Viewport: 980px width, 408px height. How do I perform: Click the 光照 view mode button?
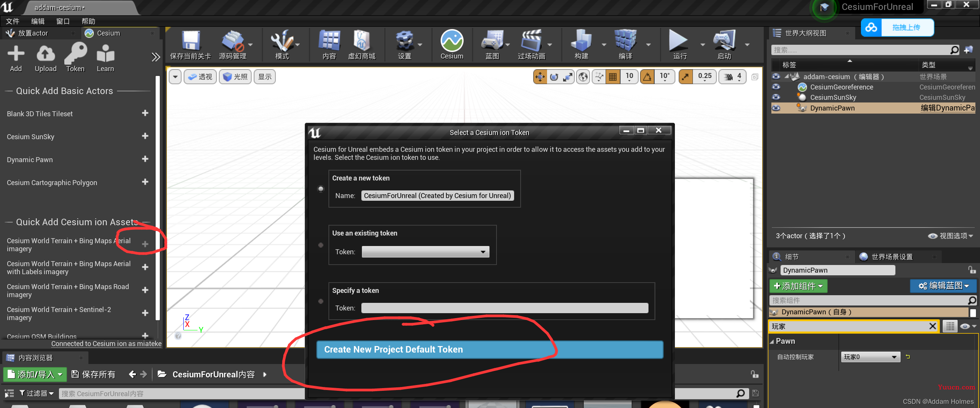(x=235, y=77)
